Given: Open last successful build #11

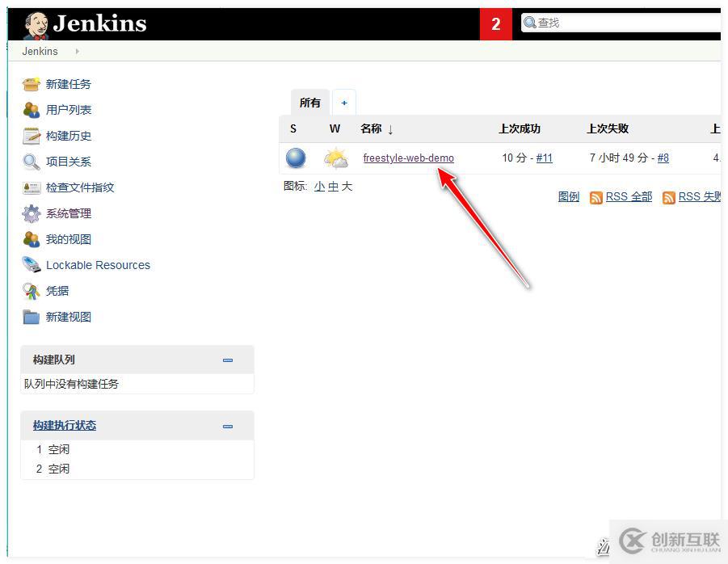Looking at the screenshot, I should coord(544,158).
